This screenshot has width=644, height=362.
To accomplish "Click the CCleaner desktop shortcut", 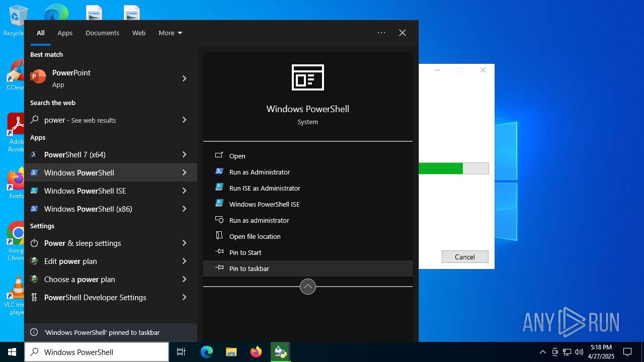I will click(15, 75).
